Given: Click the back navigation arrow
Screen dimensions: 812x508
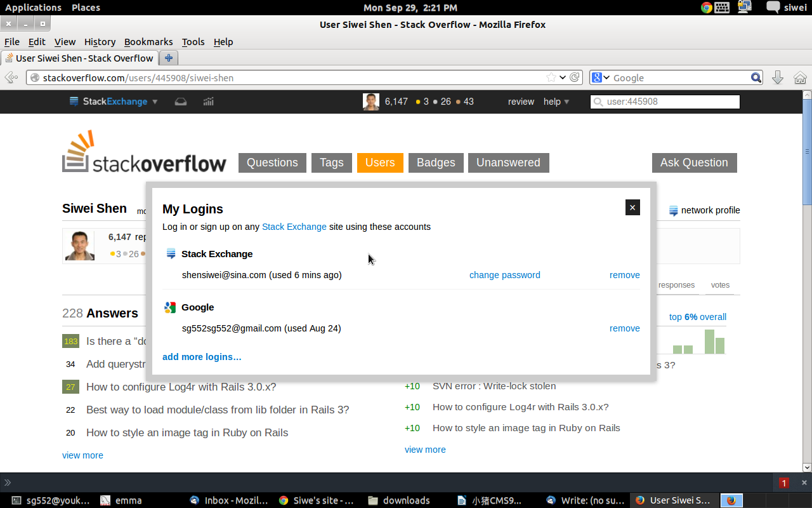Looking at the screenshot, I should (x=10, y=77).
